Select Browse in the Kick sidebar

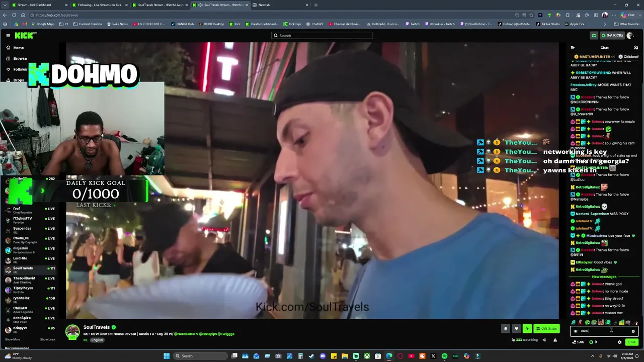[20, 59]
